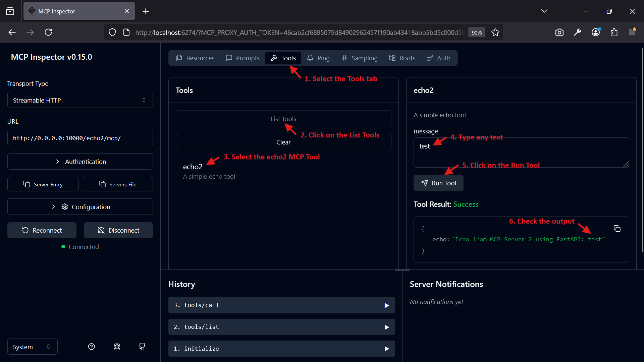644x362 pixels.
Task: Click the Reconnect button
Action: (42, 230)
